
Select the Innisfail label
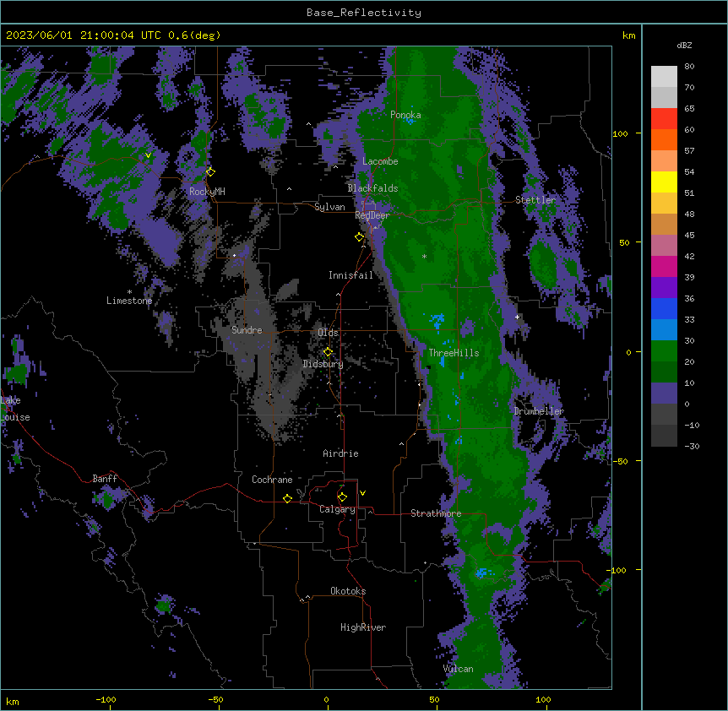[x=350, y=275]
